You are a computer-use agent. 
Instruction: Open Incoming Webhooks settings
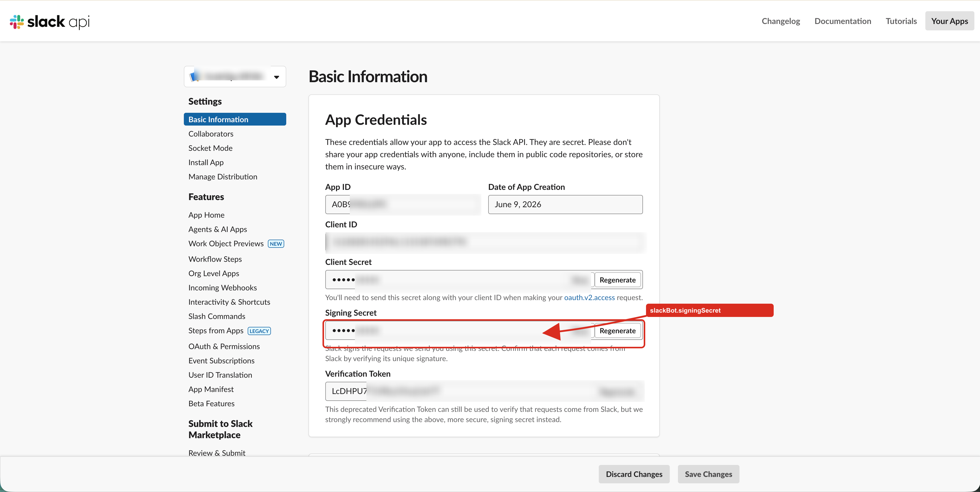point(223,288)
